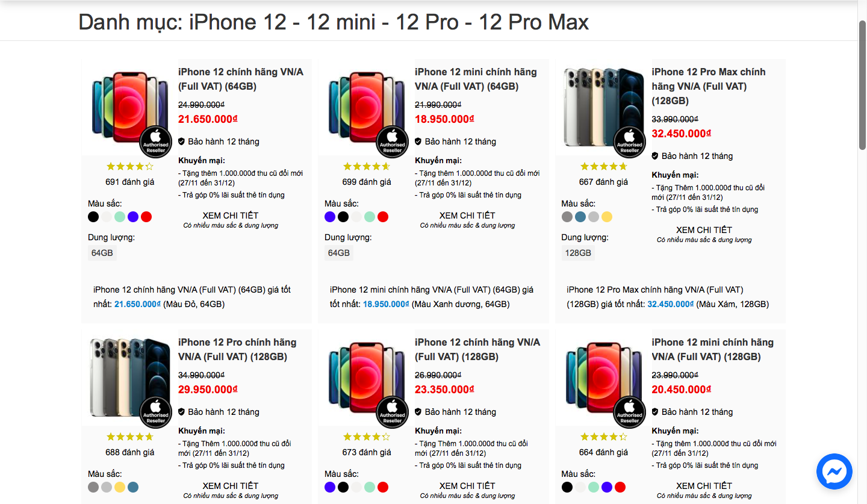
Task: Click XEM CHI TIẾT for iPhone 12 mini 64GB
Action: tap(467, 216)
